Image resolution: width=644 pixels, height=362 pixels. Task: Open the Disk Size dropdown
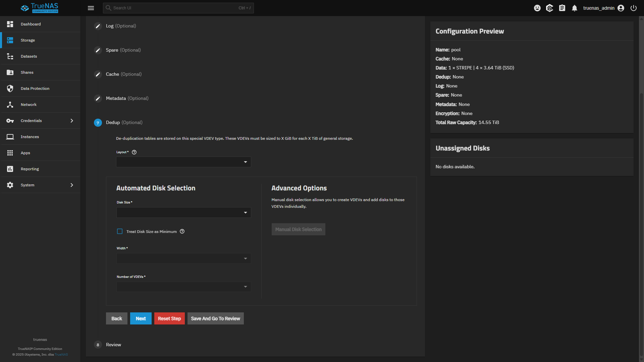183,213
